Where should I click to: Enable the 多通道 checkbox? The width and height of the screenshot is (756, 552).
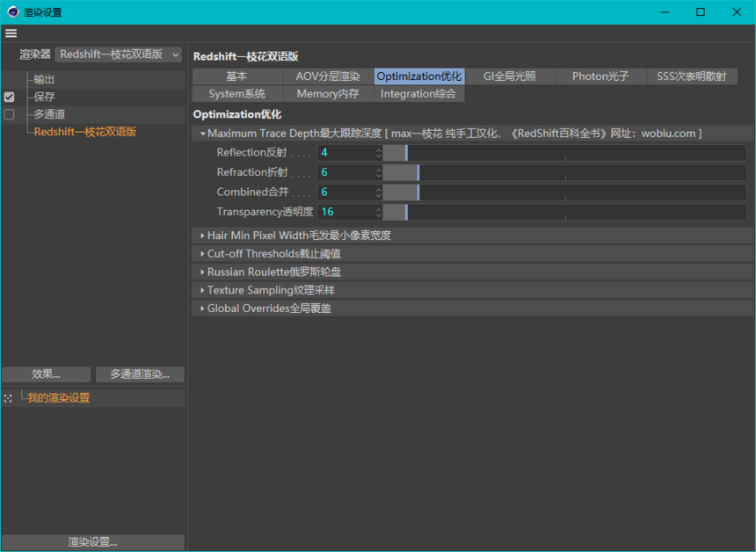[9, 114]
